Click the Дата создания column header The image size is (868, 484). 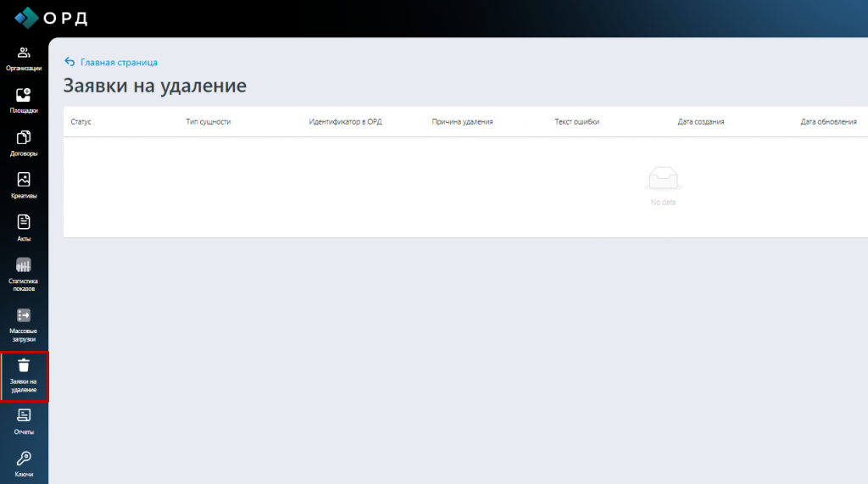(x=701, y=122)
